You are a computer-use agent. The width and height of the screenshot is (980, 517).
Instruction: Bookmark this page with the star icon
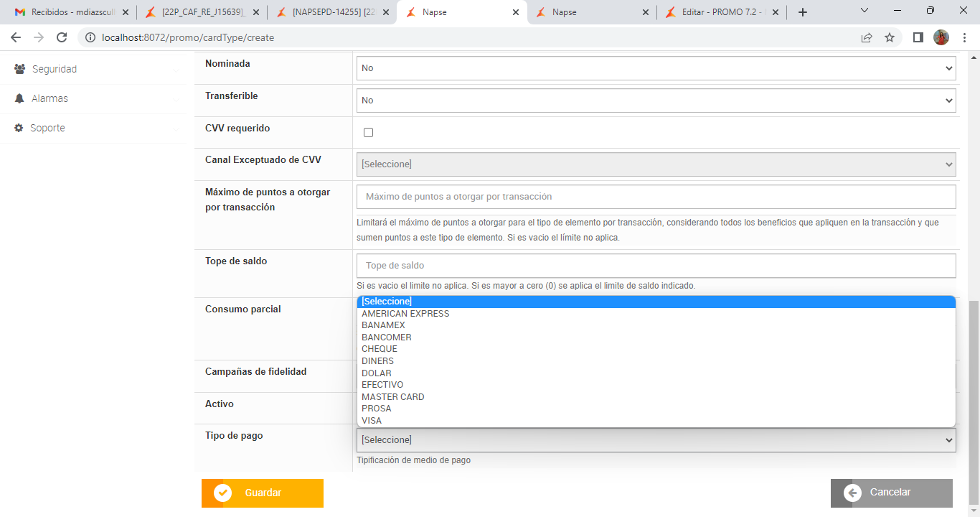(x=890, y=37)
